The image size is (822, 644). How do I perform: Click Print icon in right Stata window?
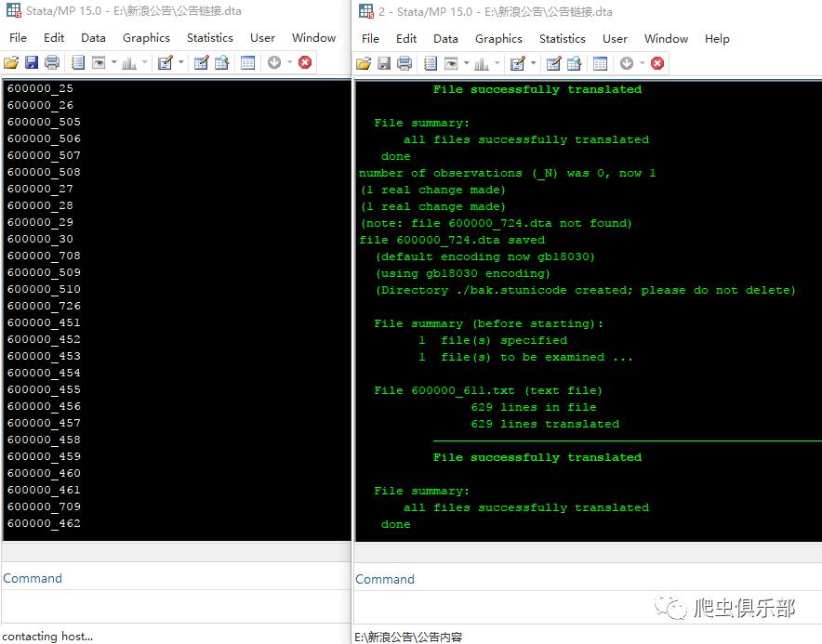[404, 64]
